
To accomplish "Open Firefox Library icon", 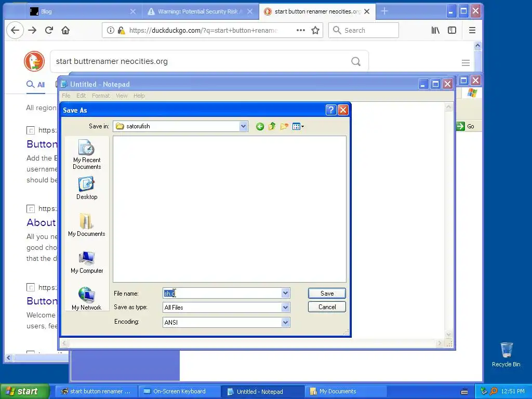I will [435, 30].
